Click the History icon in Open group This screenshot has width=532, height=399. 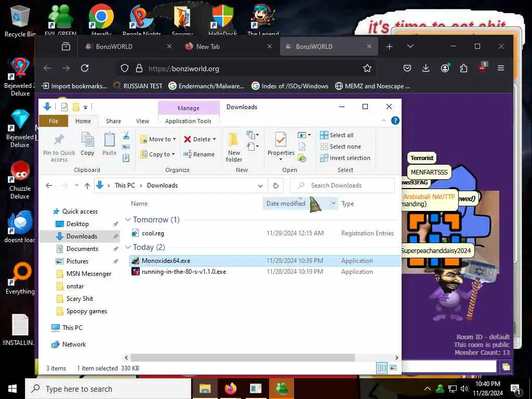pyautogui.click(x=302, y=158)
